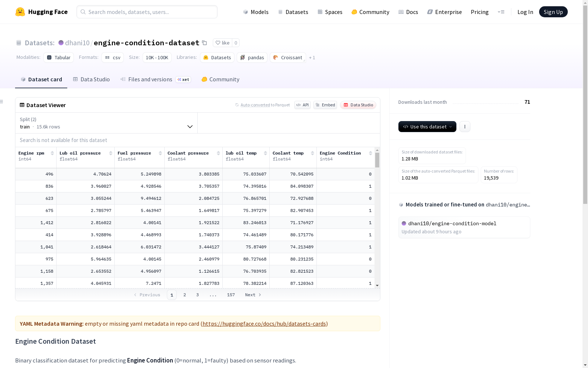Click the table scrollbar down arrow

377,286
